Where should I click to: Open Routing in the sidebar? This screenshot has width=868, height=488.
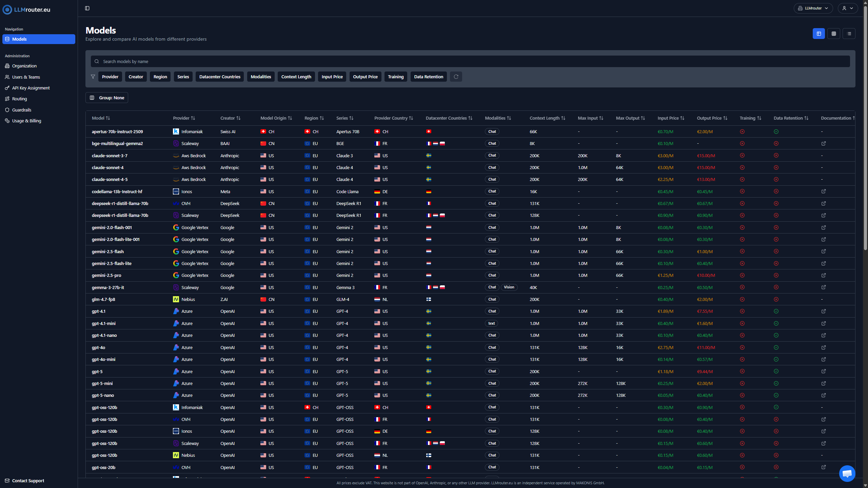[19, 99]
